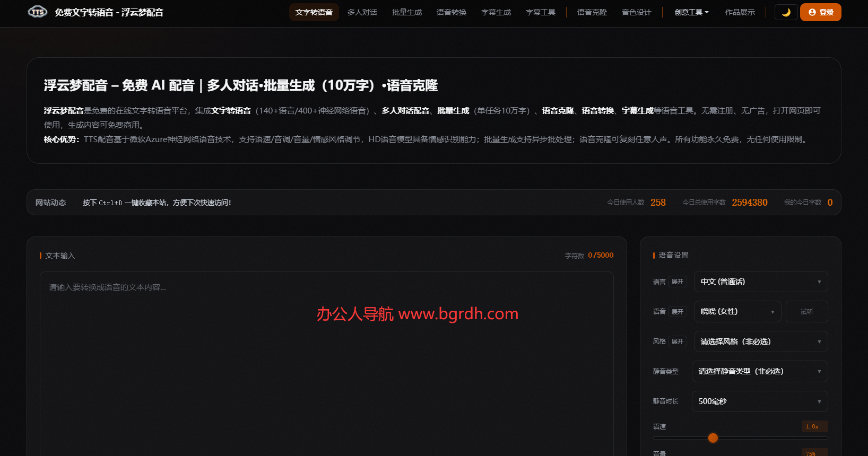Select the 字幕生成 nav item
The height and width of the screenshot is (456, 868).
pyautogui.click(x=496, y=12)
